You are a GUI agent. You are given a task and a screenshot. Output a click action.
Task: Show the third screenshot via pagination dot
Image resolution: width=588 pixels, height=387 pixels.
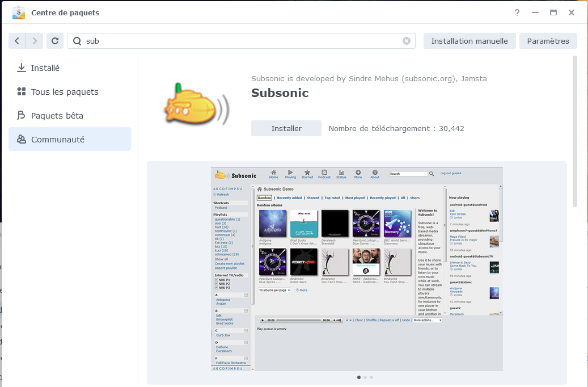click(371, 377)
